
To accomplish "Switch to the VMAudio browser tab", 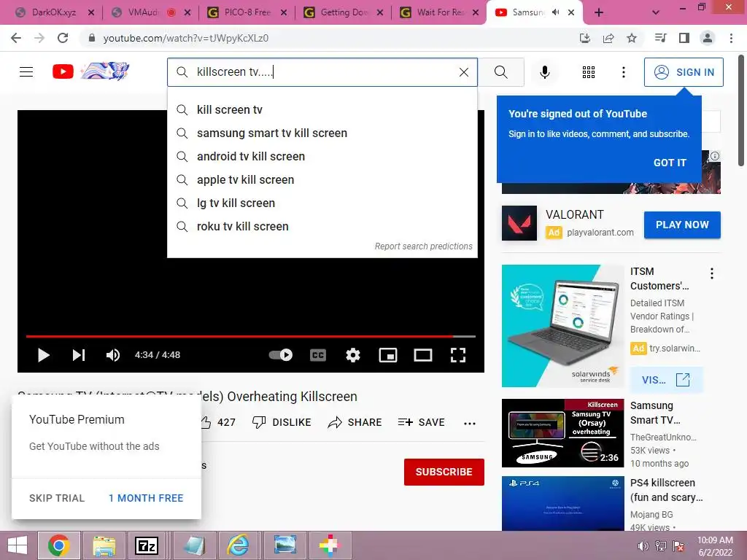I will coord(150,12).
